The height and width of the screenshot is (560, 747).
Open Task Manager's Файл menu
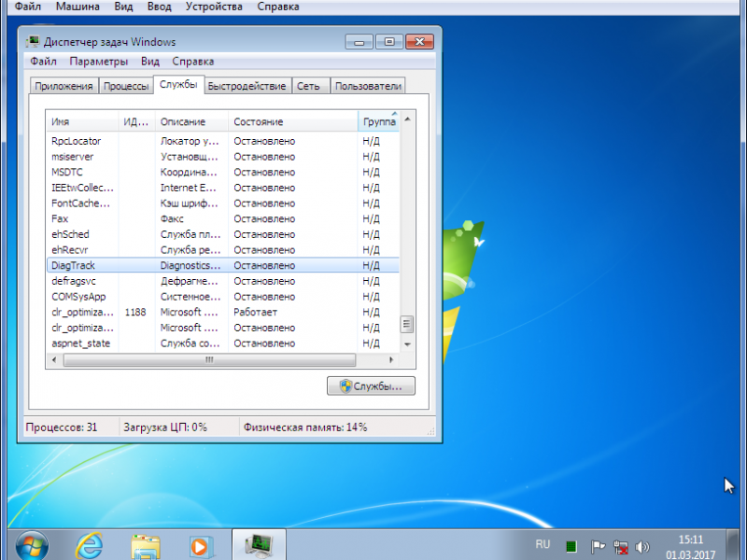43,62
